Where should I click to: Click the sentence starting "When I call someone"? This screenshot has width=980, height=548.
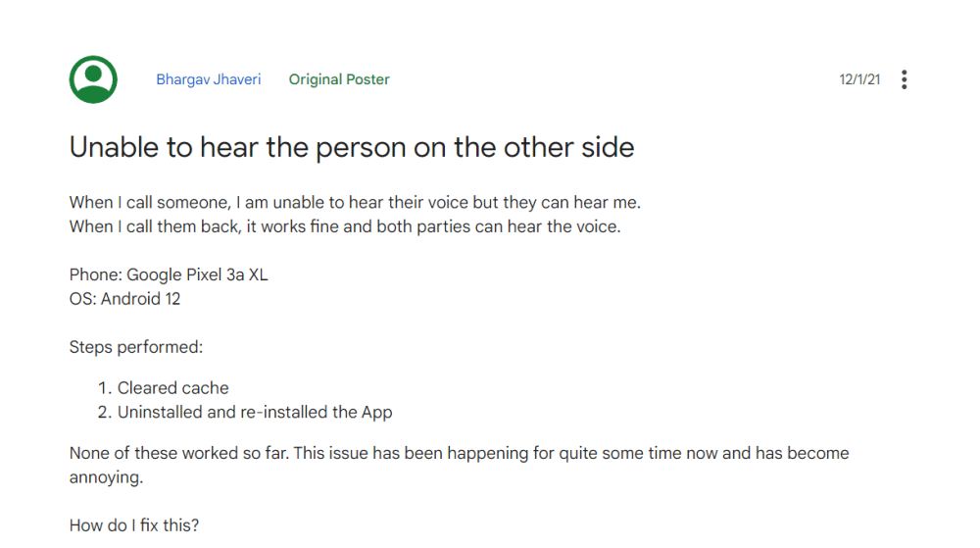(354, 203)
